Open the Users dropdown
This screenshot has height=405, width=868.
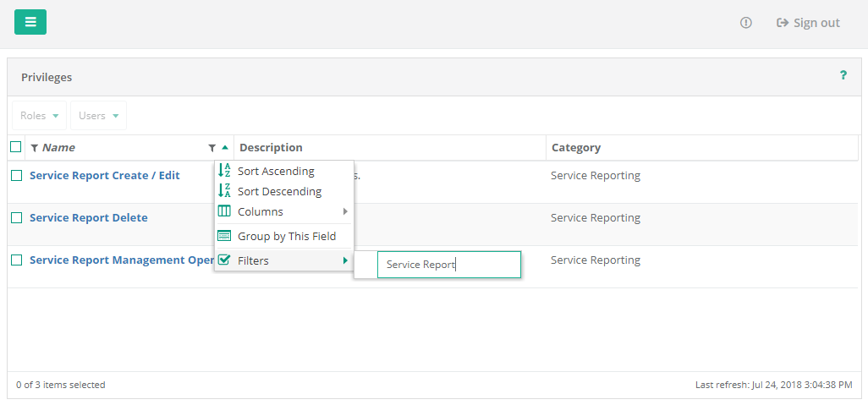pyautogui.click(x=98, y=116)
